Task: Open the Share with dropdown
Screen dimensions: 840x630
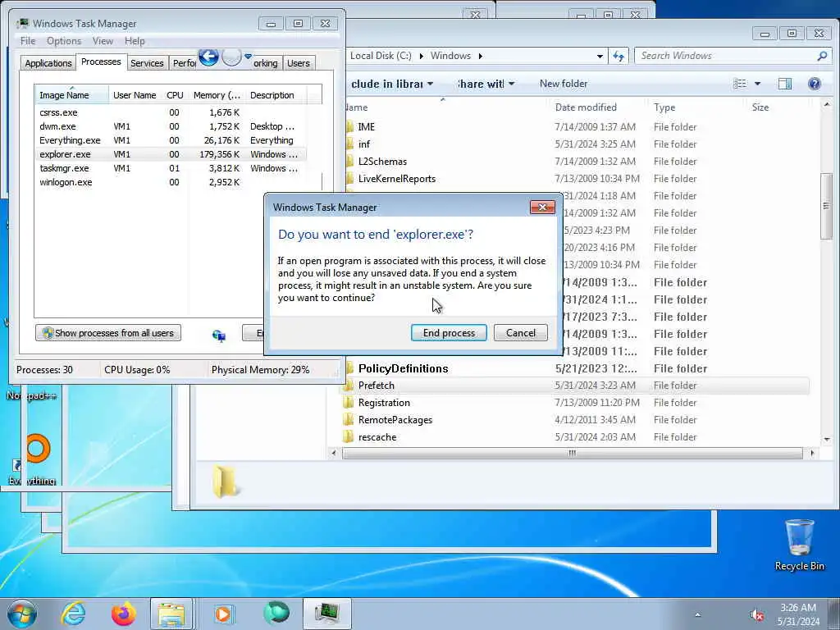Action: pos(486,84)
